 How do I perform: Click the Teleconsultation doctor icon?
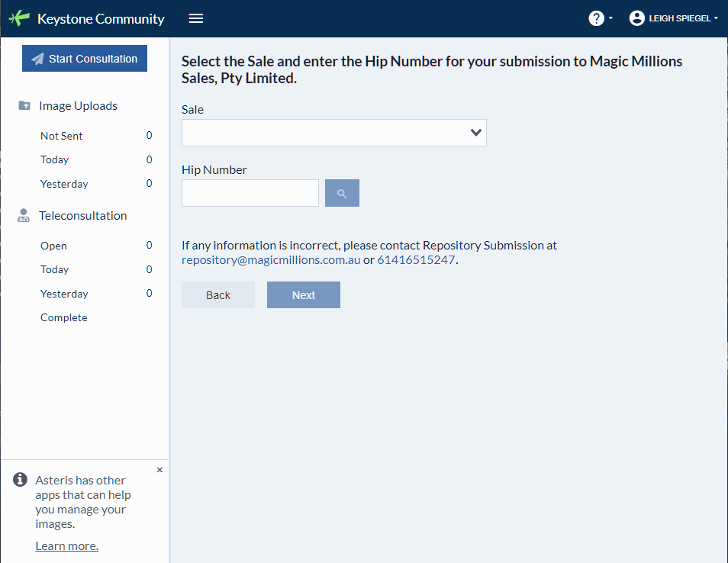24,216
